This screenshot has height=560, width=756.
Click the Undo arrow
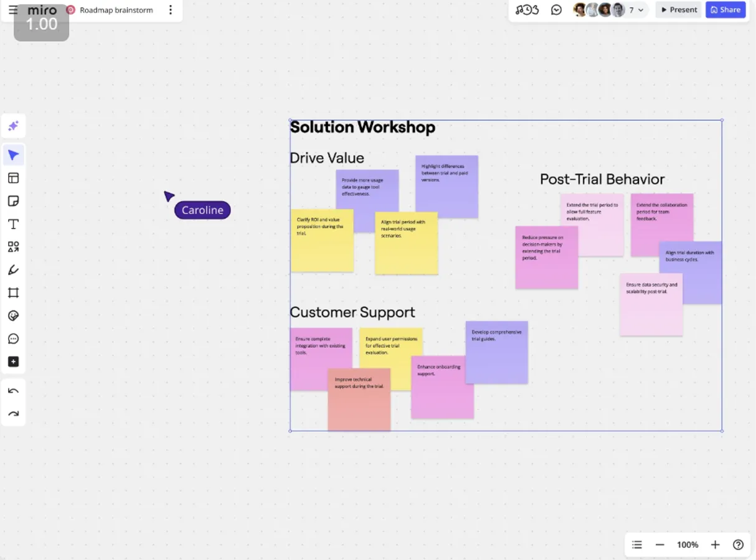click(x=13, y=391)
